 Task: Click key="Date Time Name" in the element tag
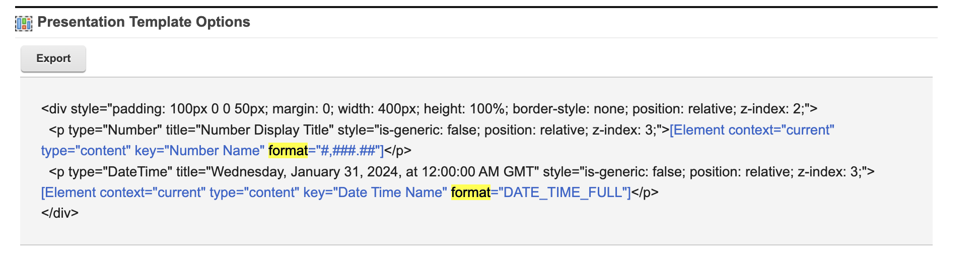tap(375, 193)
